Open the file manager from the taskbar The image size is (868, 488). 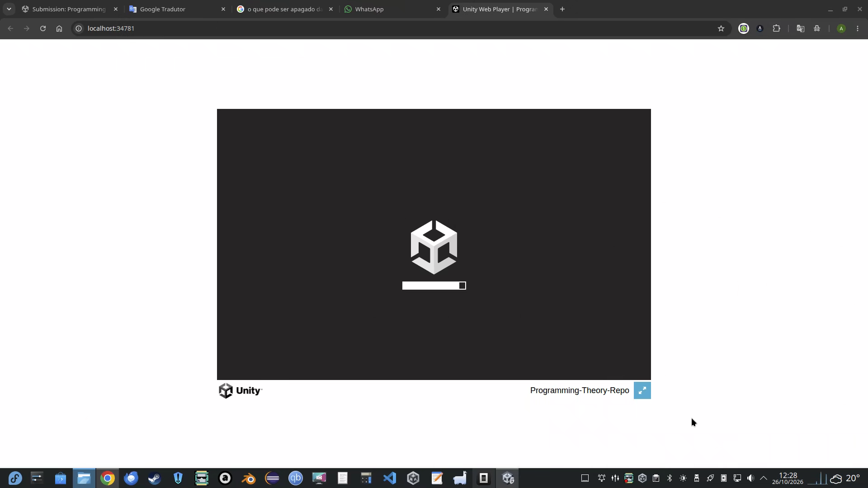tap(84, 478)
